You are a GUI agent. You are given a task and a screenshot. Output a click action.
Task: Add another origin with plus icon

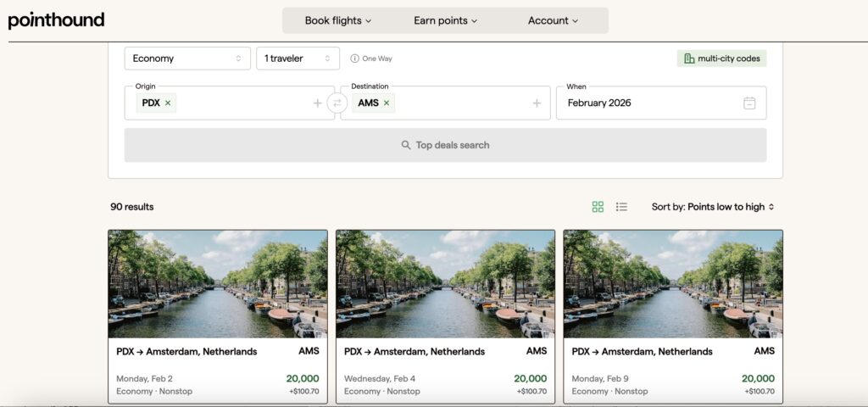(x=318, y=103)
